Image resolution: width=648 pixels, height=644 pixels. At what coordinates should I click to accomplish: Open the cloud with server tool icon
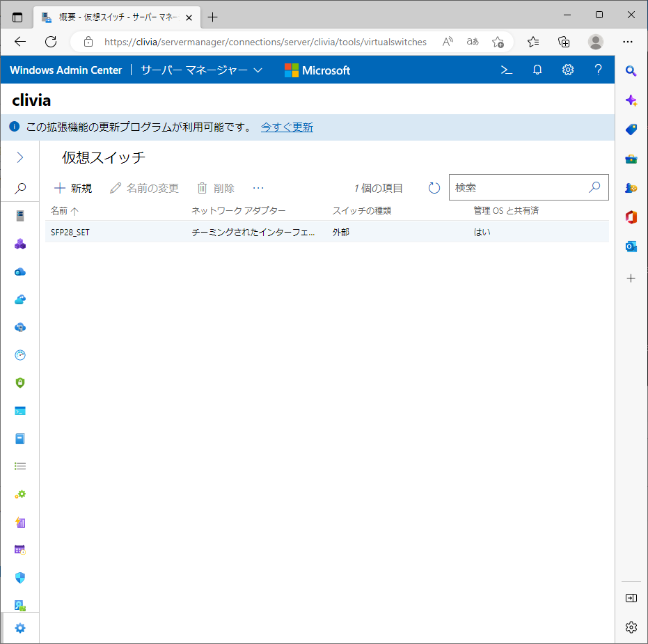pyautogui.click(x=19, y=327)
